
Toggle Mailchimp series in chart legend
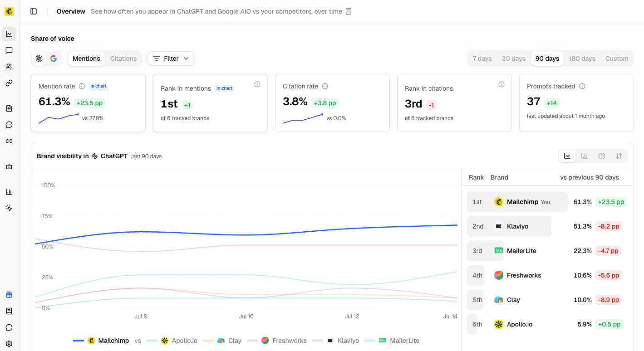click(x=101, y=341)
